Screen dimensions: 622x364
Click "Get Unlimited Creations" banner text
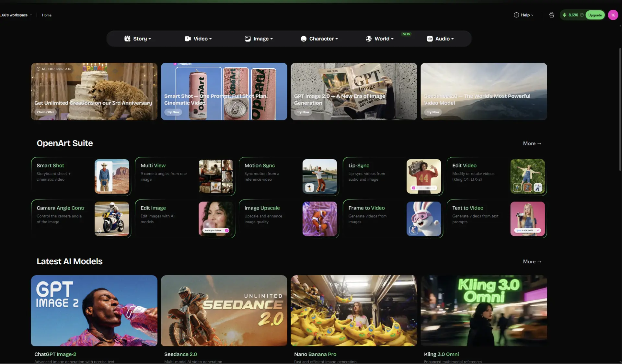[93, 103]
